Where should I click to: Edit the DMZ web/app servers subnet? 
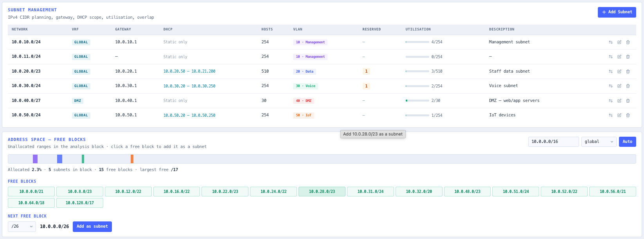[619, 101]
